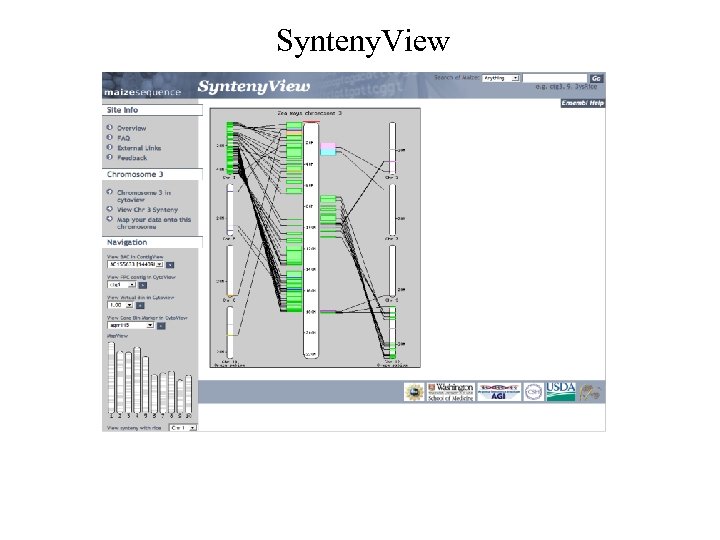720x540 pixels.
Task: Click go arrow next to FPC contig dropdown
Action: pos(143,285)
